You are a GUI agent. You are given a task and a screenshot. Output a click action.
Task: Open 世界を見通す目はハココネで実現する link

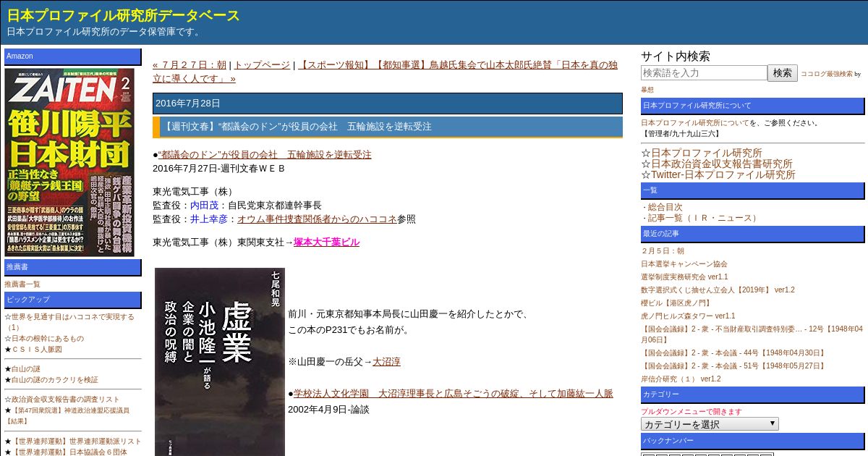point(69,322)
